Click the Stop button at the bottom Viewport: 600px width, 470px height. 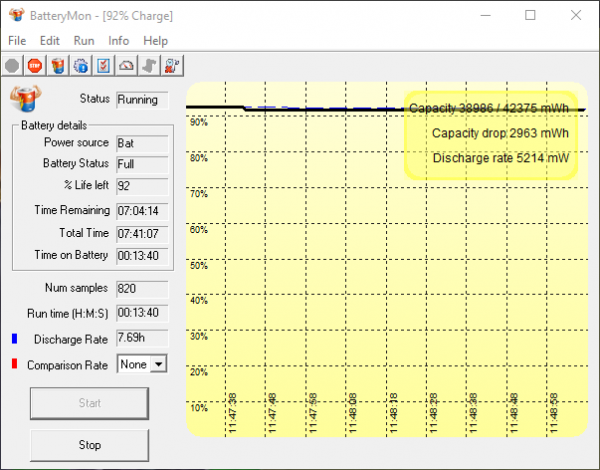(90, 445)
